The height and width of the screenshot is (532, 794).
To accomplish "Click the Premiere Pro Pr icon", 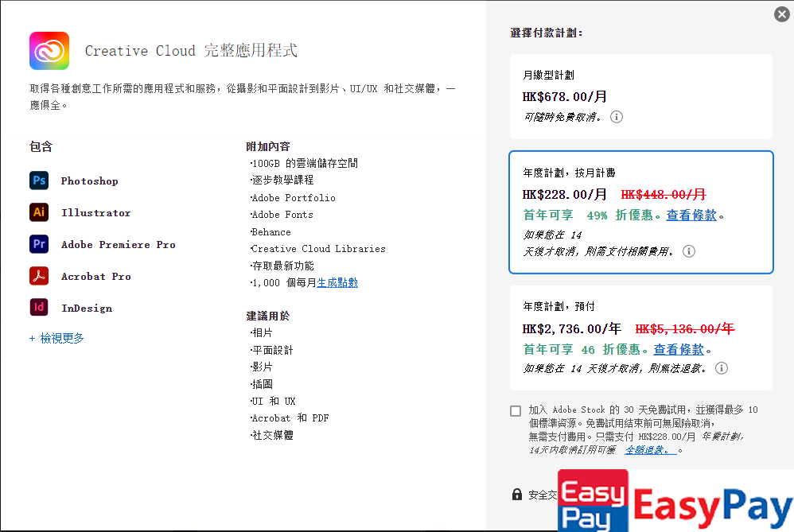I will click(39, 244).
